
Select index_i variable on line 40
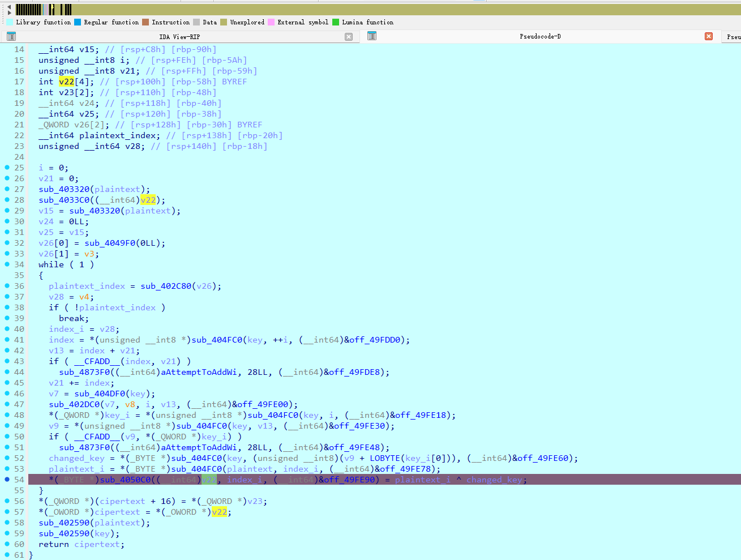pyautogui.click(x=66, y=329)
